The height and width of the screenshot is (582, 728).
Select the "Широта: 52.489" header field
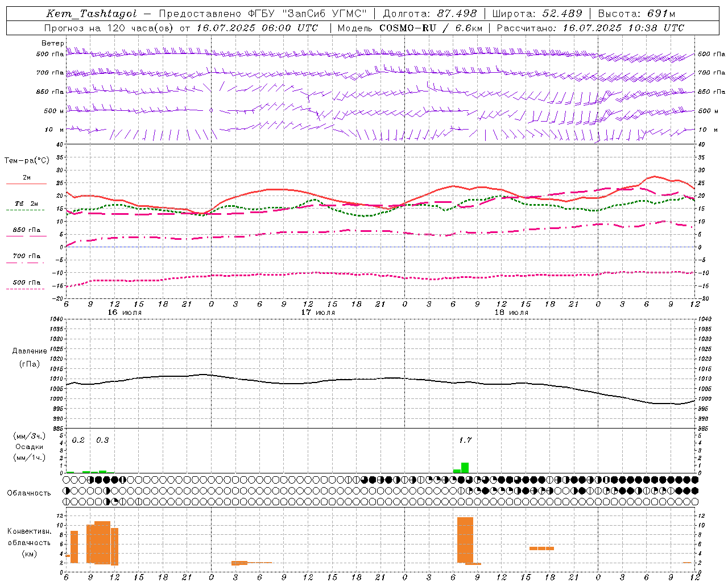click(x=537, y=14)
